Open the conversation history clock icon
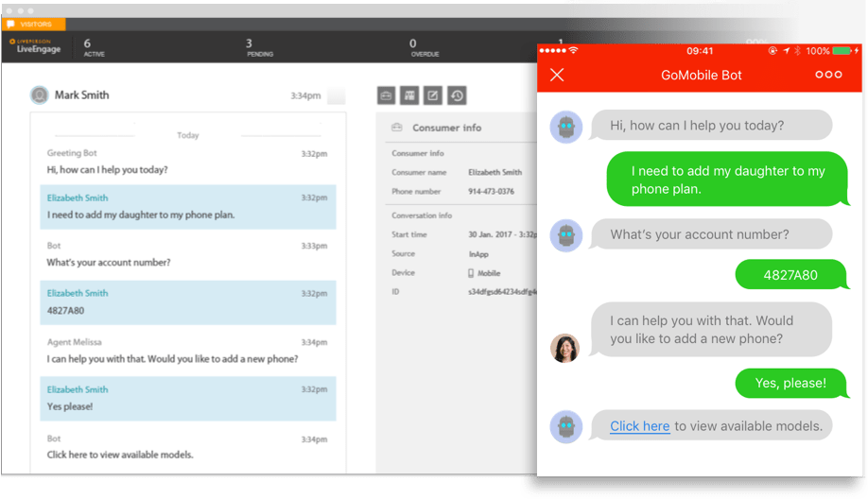 point(457,95)
